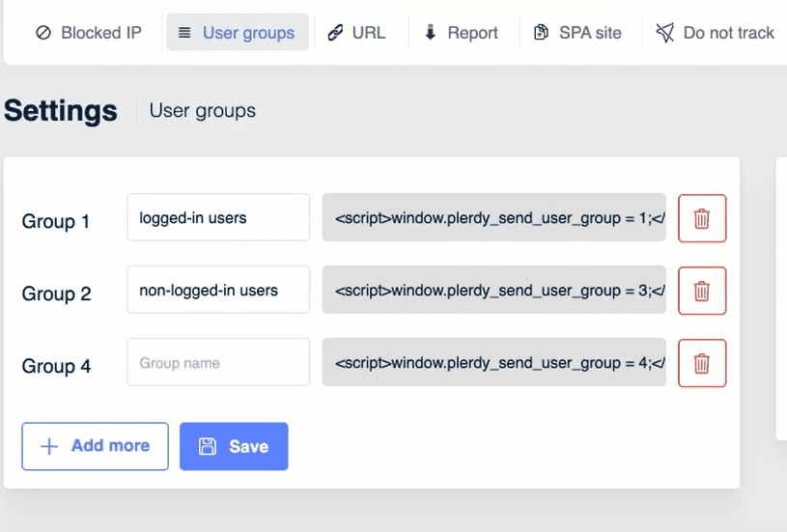The width and height of the screenshot is (787, 532).
Task: Click the document icon beside SPA site
Action: click(x=542, y=33)
